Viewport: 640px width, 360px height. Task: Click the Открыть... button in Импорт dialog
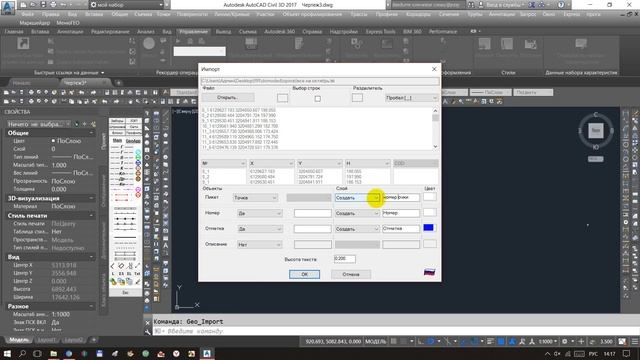tap(228, 98)
